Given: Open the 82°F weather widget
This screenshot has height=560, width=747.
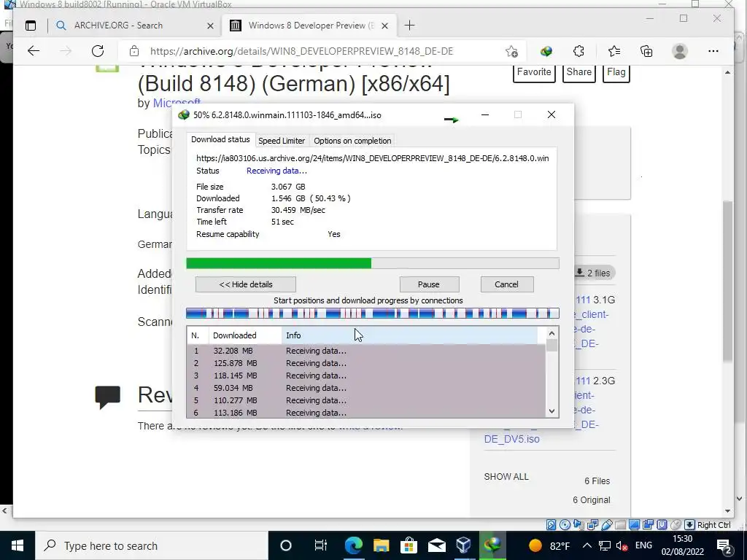Looking at the screenshot, I should click(549, 545).
